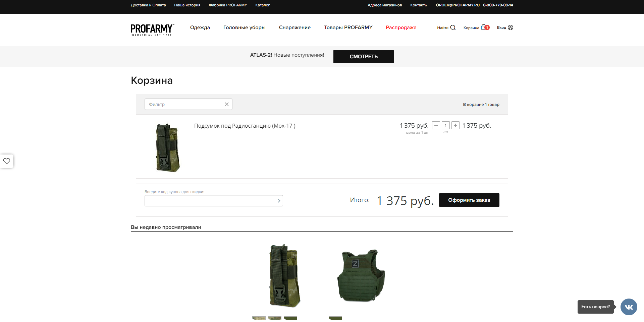
Task: Open favorites heart icon on left edge
Action: [7, 161]
